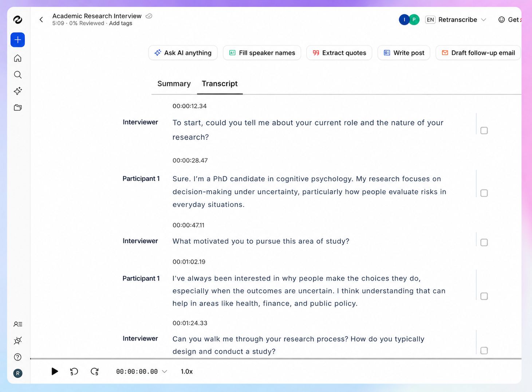The width and height of the screenshot is (532, 392).
Task: Open the integrations plug icon
Action: (x=17, y=341)
